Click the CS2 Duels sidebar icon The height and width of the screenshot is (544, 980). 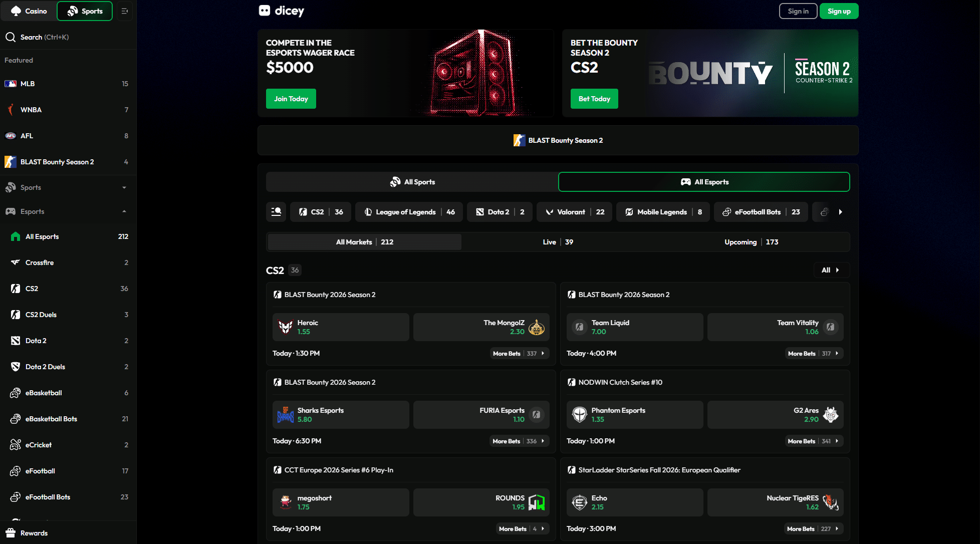(x=16, y=315)
